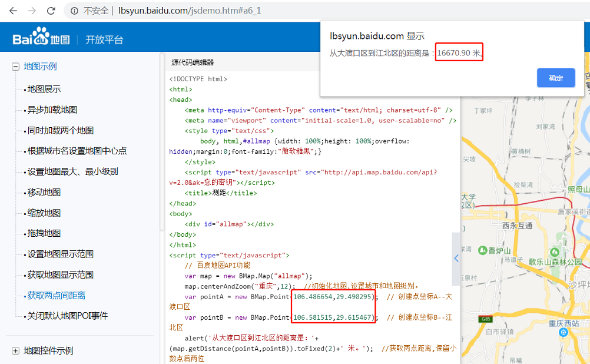Click the <script type="text/javascript"> opening tag line

tap(229, 255)
